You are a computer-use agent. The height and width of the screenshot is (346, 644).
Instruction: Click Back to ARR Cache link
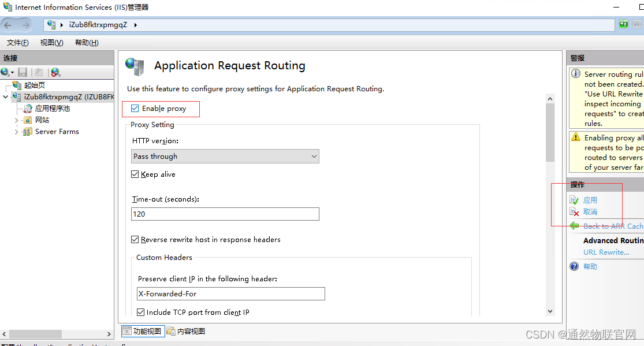(x=613, y=226)
